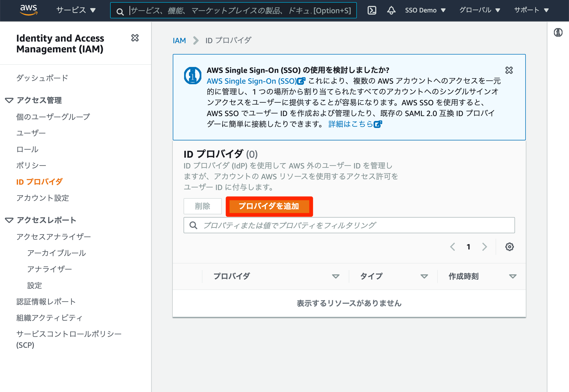
Task: Click the ID プロバイダ (0) heading
Action: pos(221,154)
